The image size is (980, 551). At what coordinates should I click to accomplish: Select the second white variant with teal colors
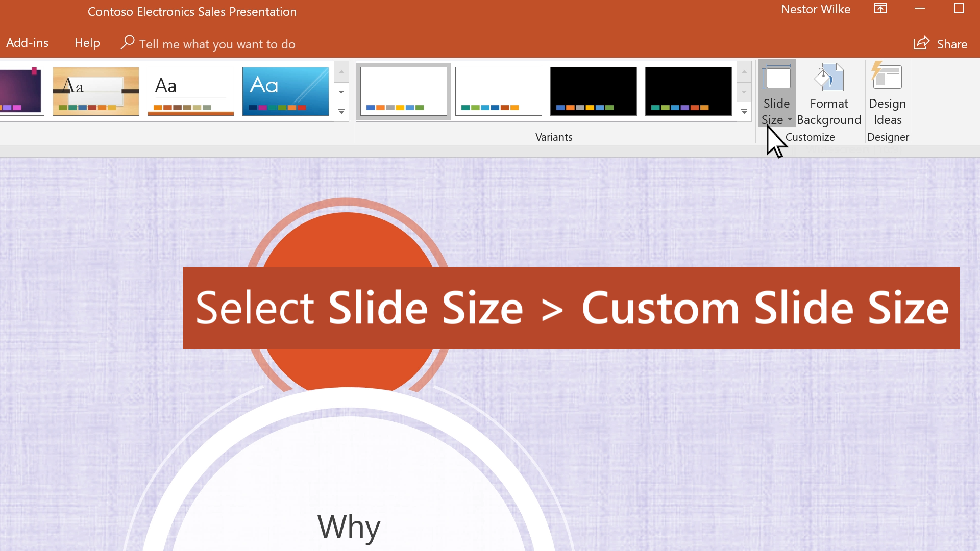[499, 91]
